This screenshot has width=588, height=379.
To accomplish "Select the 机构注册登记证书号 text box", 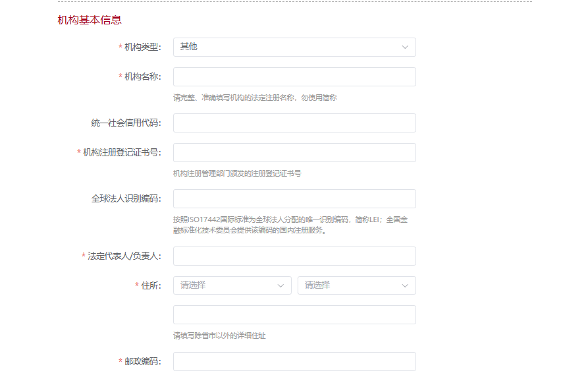I will coord(294,152).
